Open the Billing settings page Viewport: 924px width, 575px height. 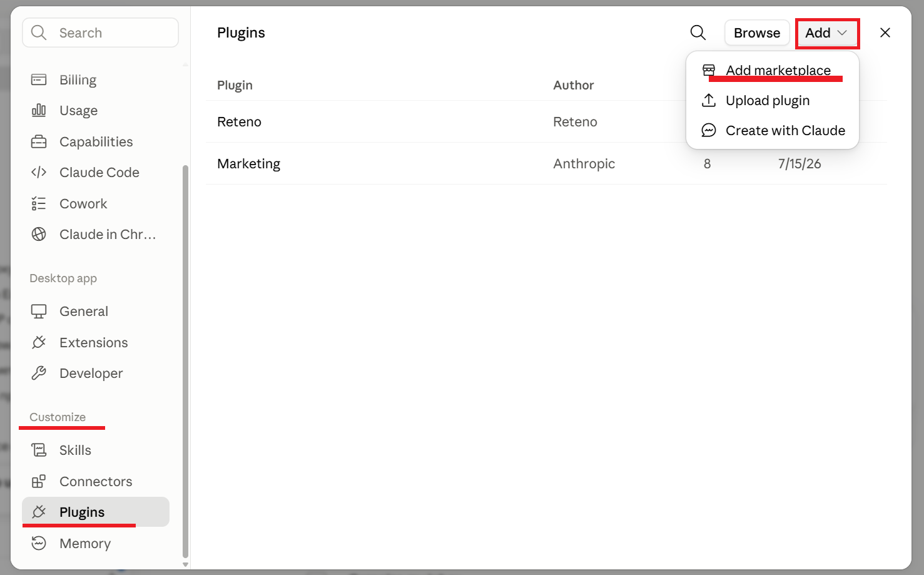pos(95,79)
